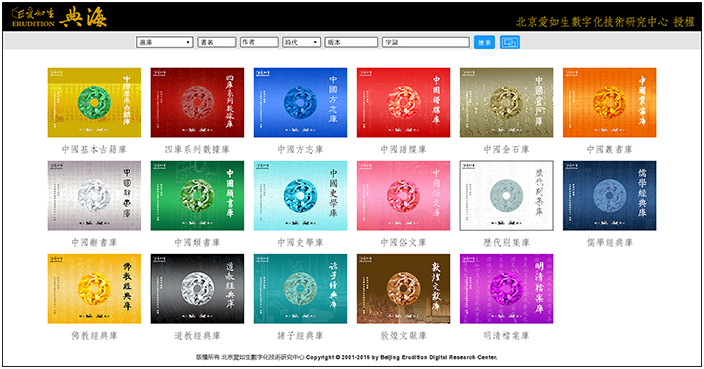Click the 字詞 keyword input field

click(426, 42)
